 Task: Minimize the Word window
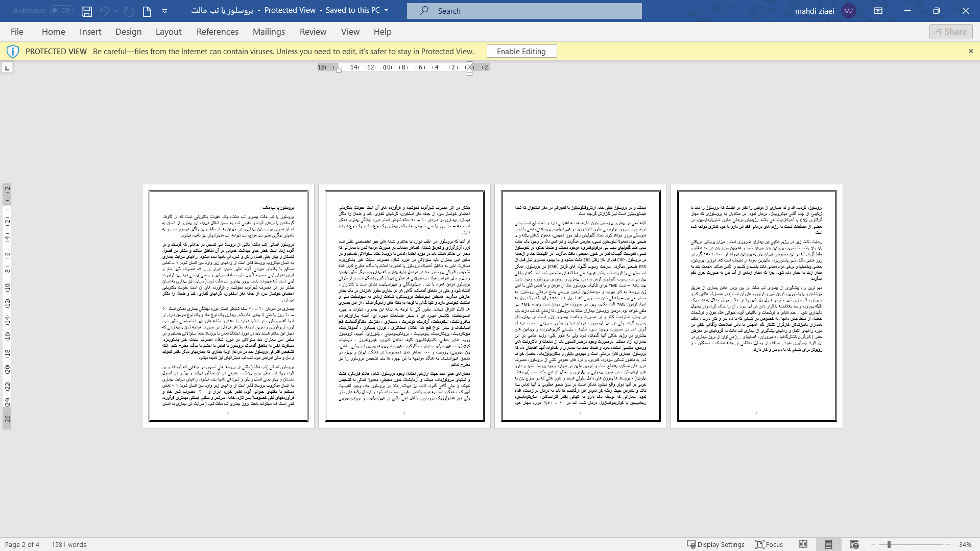[907, 11]
